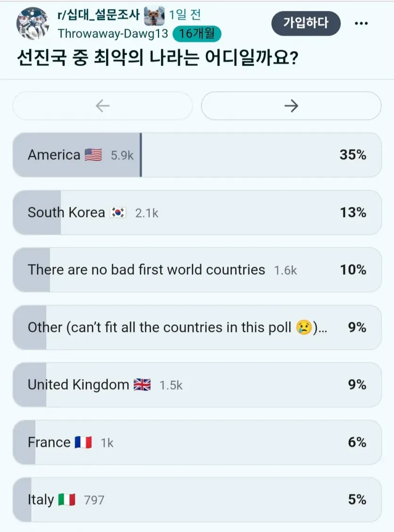Open Throwaway-Dawg13 user profile
The height and width of the screenshot is (532, 394).
tap(113, 33)
